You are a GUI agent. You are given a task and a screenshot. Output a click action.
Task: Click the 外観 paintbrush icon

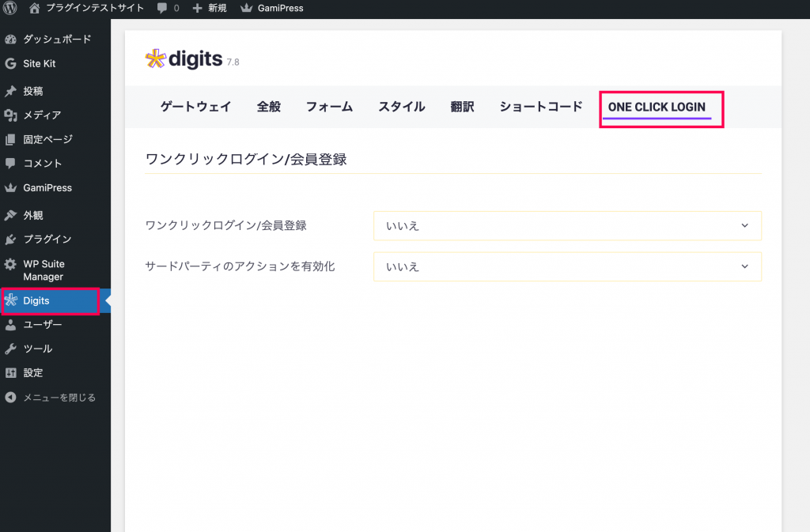tap(10, 215)
